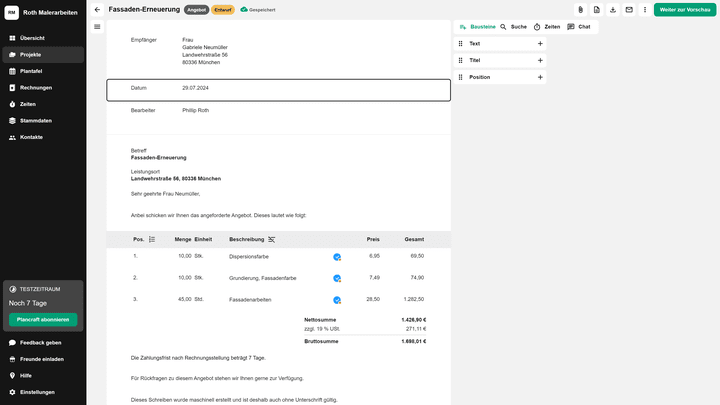Toggle the blue check badge for Fassadenarbeiten
Screen dimensions: 720x405
click(x=337, y=300)
